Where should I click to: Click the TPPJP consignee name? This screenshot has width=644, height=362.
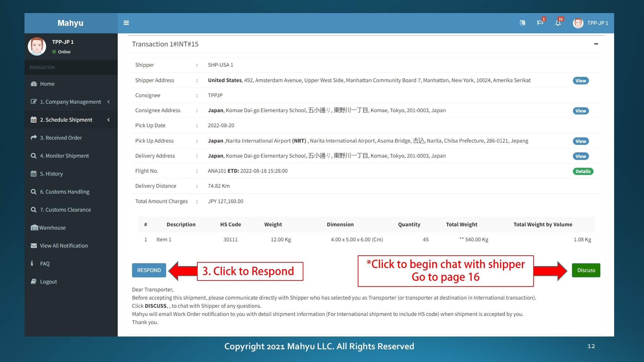[215, 95]
